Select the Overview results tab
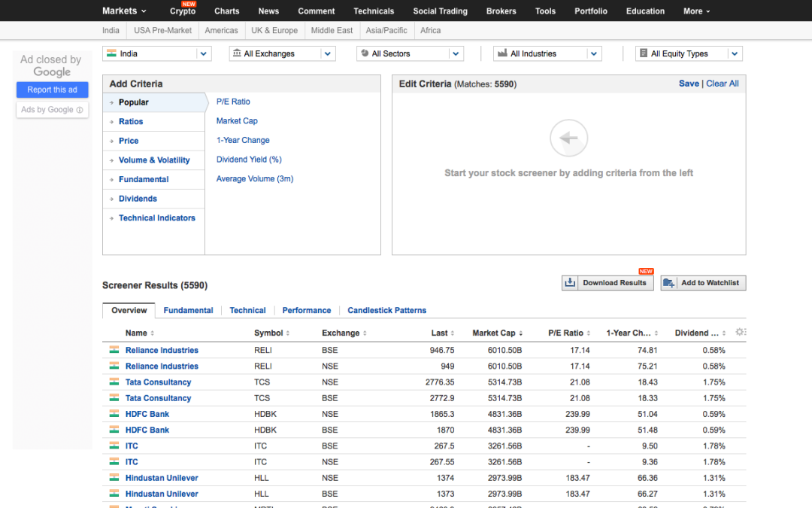Image resolution: width=812 pixels, height=508 pixels. [129, 310]
